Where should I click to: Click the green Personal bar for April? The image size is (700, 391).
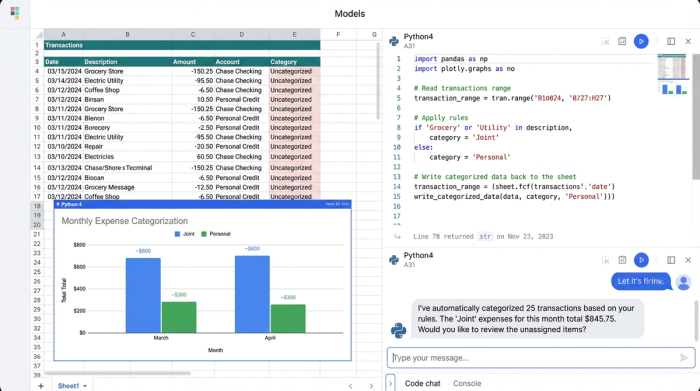click(288, 318)
